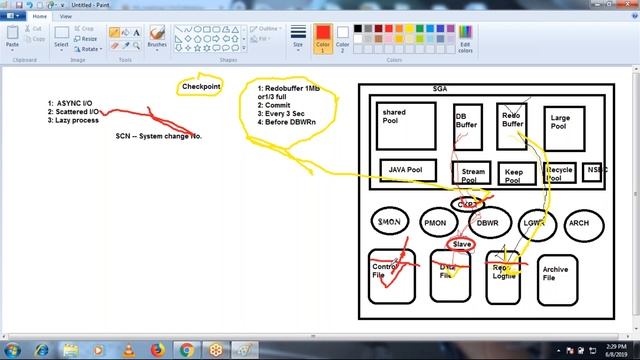Pick the Down arrow shape
The width and height of the screenshot is (640, 360).
coord(179,48)
